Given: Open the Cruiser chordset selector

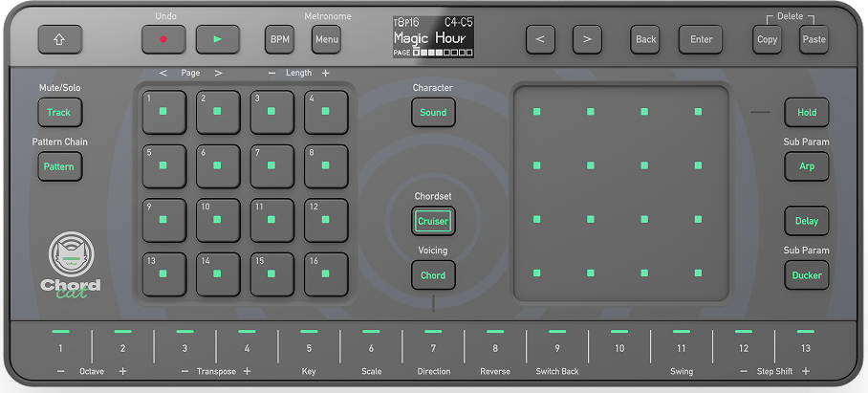Looking at the screenshot, I should pos(433,221).
